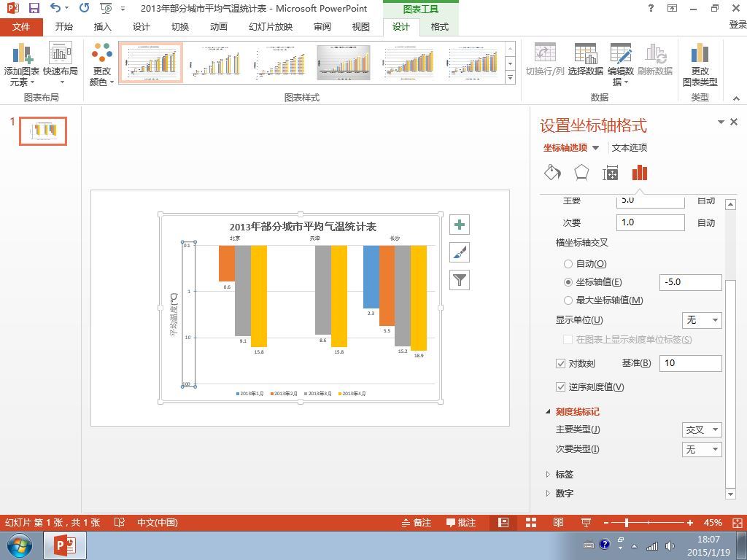Viewport: 747px width, 560px height.
Task: Switch to the Home (开始) tab
Action: point(64,27)
